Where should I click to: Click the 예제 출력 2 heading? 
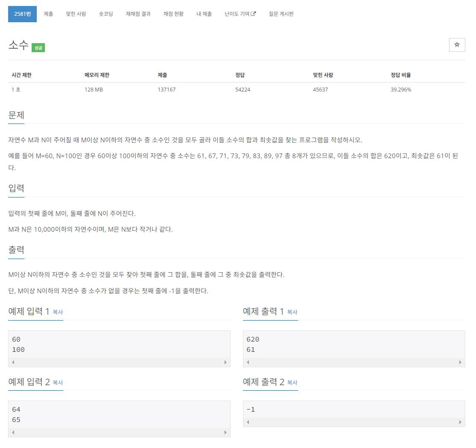263,382
